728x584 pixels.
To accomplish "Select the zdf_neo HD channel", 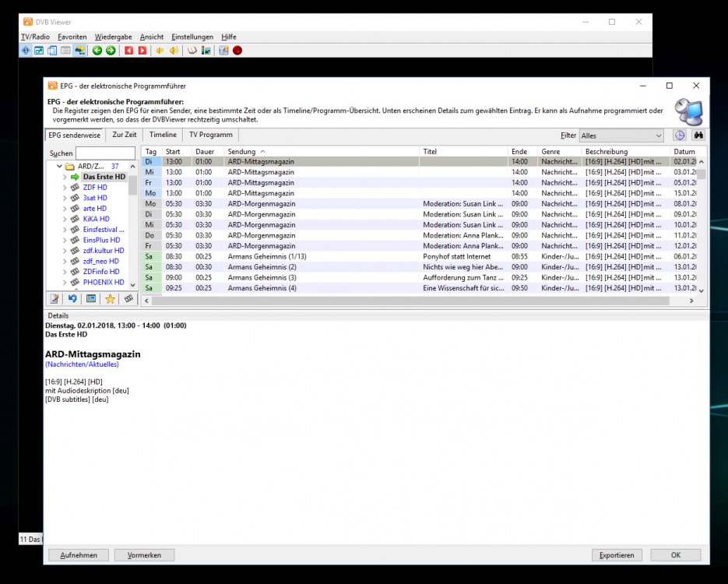I will (x=100, y=262).
